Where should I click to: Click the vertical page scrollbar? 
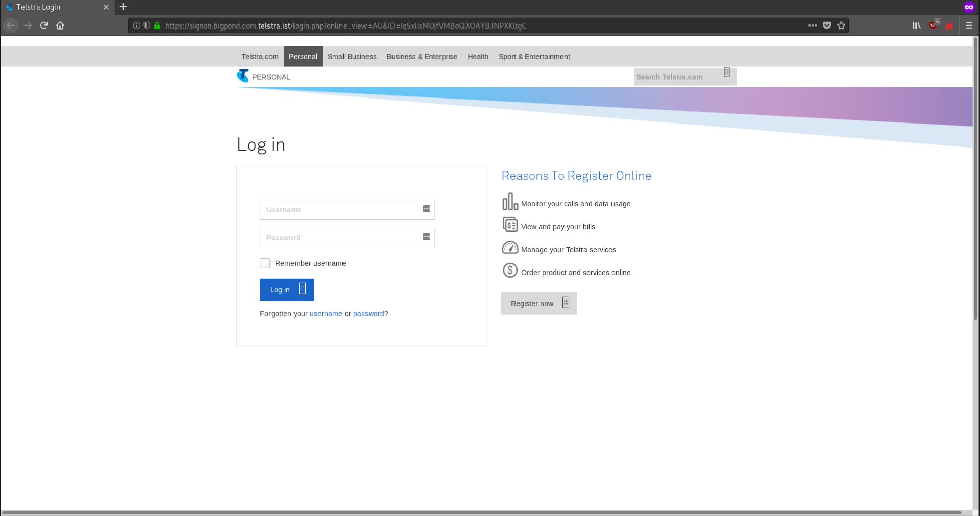tap(975, 179)
